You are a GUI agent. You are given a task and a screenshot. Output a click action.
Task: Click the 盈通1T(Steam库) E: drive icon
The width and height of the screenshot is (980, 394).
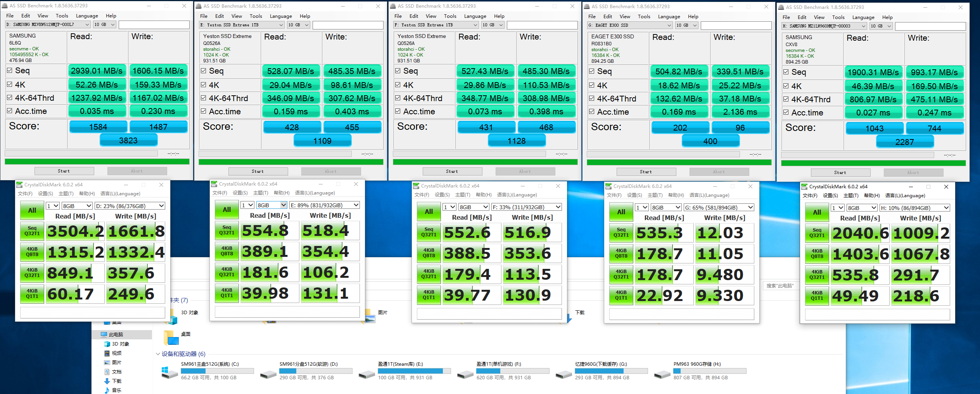366,374
